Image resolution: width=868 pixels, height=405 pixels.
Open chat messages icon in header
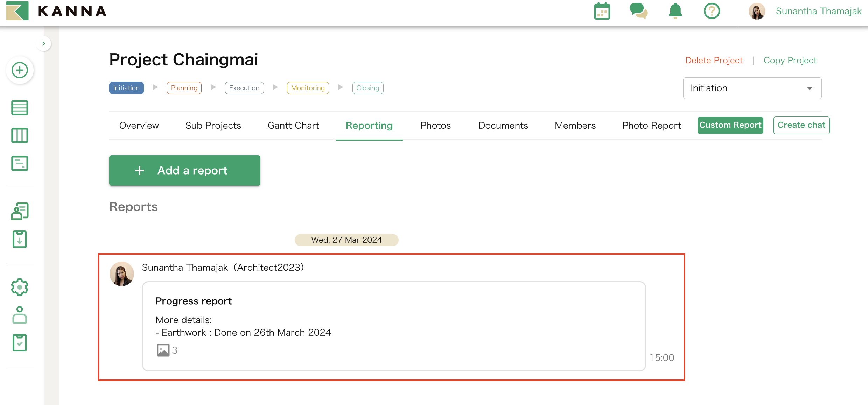638,12
